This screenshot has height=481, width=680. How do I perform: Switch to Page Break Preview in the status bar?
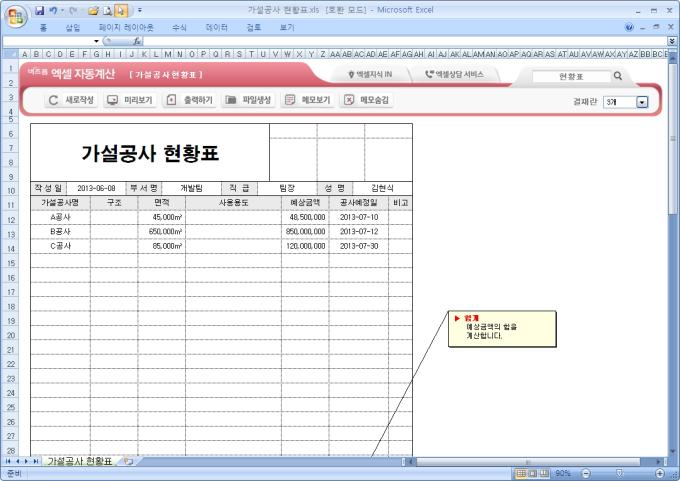pyautogui.click(x=544, y=473)
